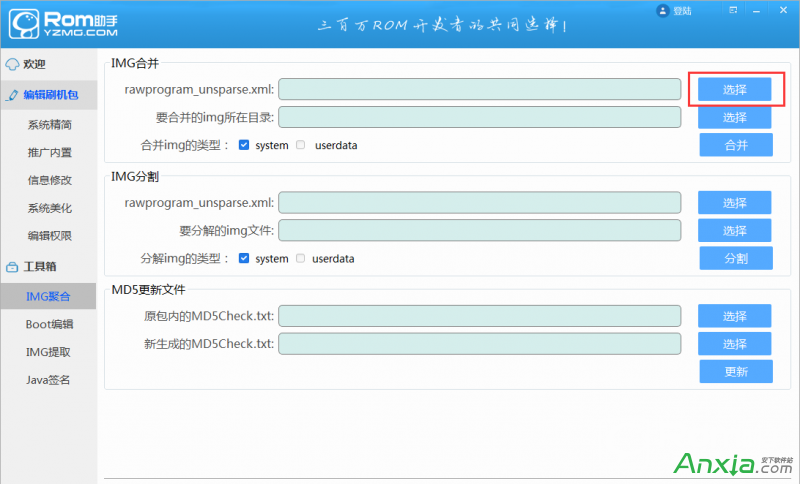The height and width of the screenshot is (484, 800).
Task: Click the 欢迎 cloud icon
Action: click(x=12, y=64)
